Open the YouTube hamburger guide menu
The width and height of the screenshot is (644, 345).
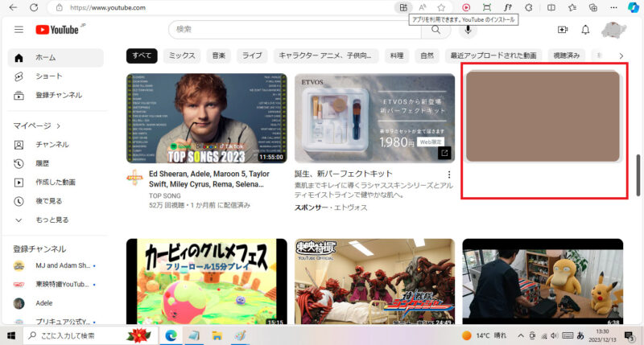[x=19, y=30]
